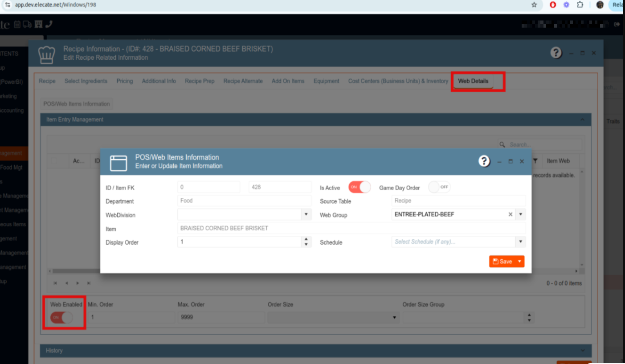Image resolution: width=625 pixels, height=364 pixels.
Task: Open the WebDivision dropdown
Action: click(306, 214)
